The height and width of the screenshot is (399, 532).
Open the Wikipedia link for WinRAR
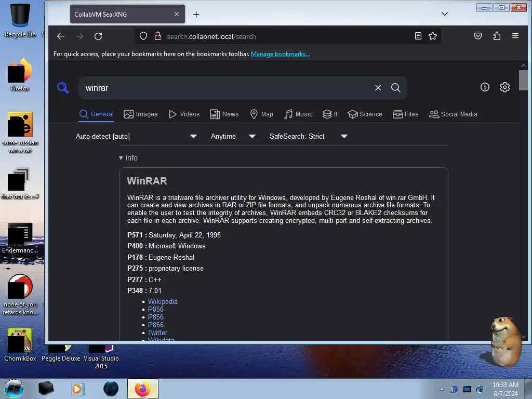(163, 301)
